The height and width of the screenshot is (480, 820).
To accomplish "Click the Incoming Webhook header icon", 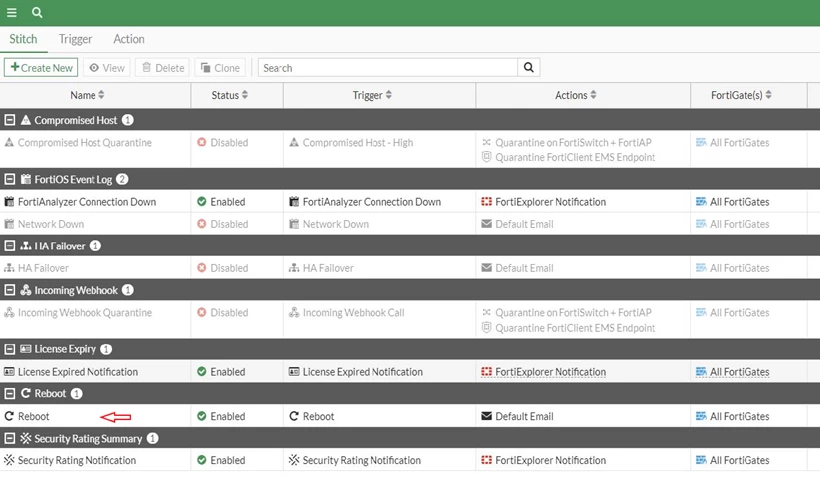I will coord(26,290).
